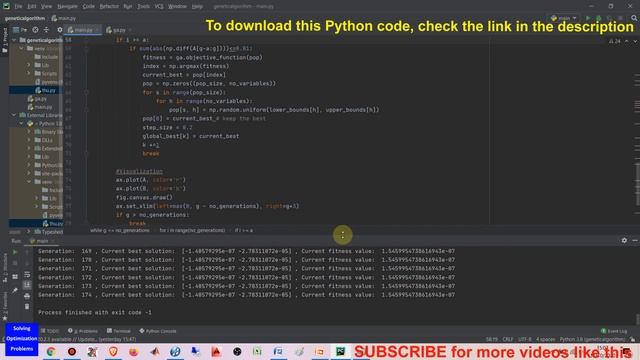Collapse the External Libraries node
Screen dimensions: 640x360
(14, 115)
